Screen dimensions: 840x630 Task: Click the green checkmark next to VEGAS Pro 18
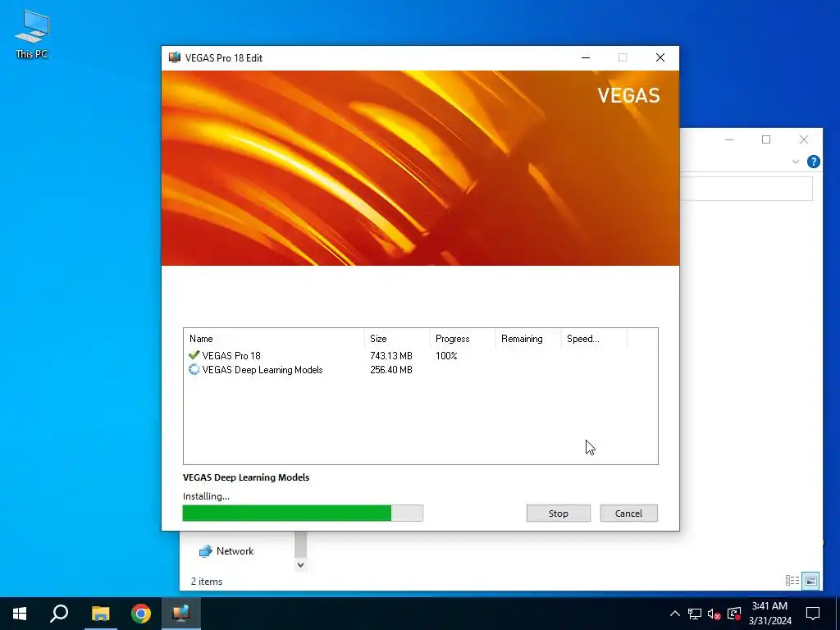click(194, 355)
